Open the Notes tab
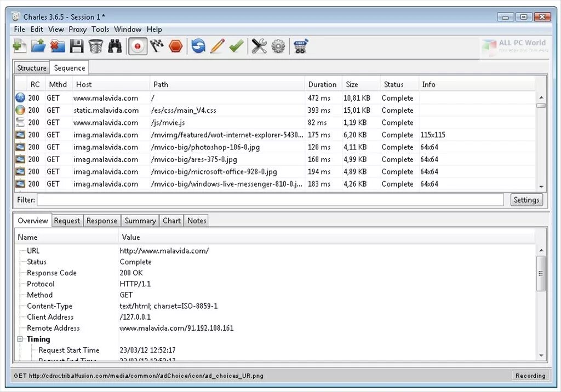Screen dimensions: 561x392 pos(197,221)
